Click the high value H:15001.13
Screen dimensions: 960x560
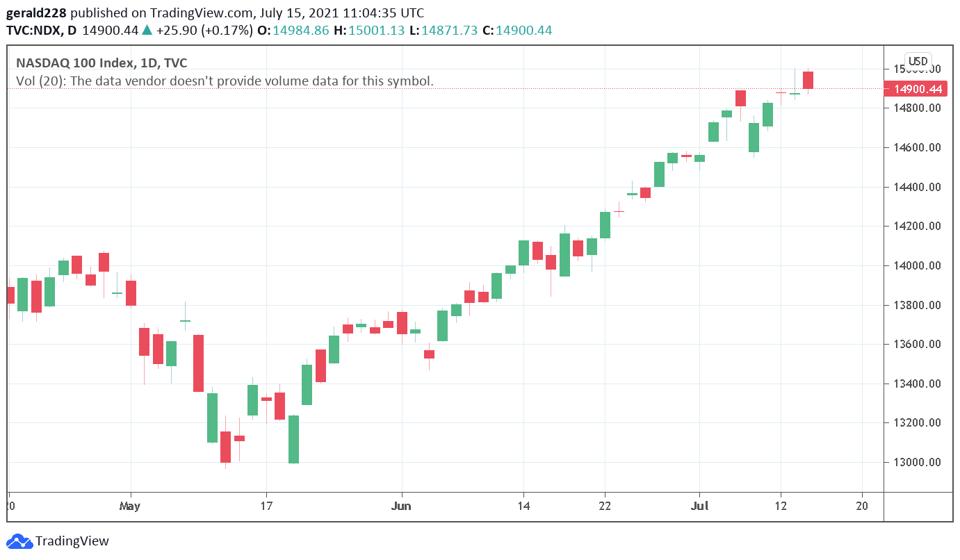[370, 30]
